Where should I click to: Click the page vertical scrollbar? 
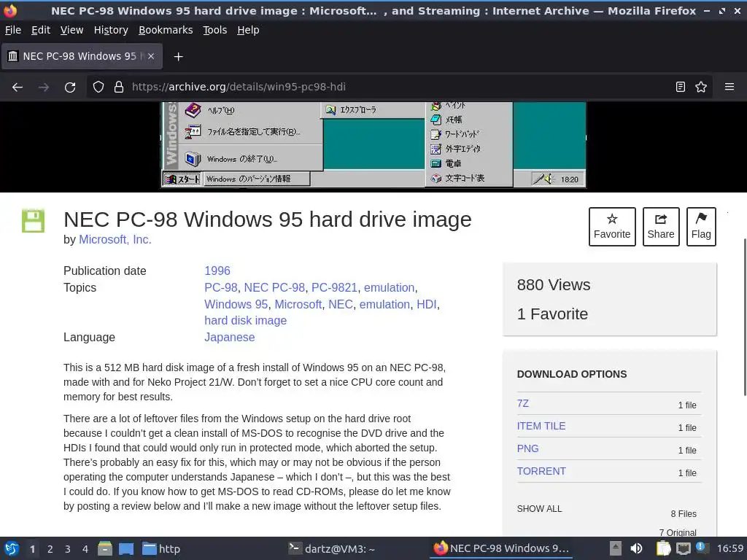tap(744, 316)
